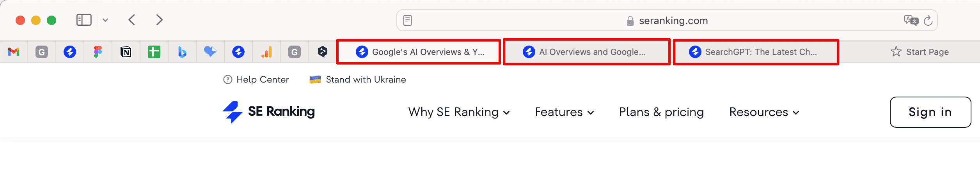Click the page reload icon

click(928, 20)
